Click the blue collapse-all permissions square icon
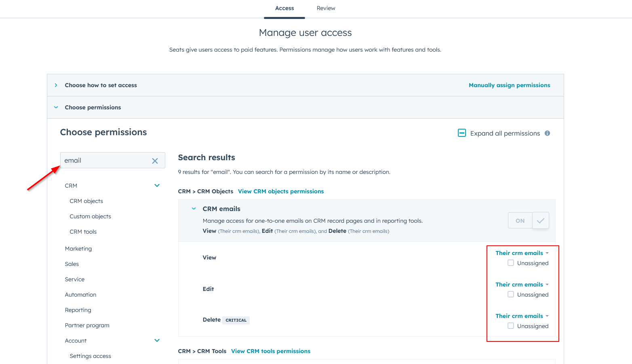Image resolution: width=632 pixels, height=364 pixels. 461,133
